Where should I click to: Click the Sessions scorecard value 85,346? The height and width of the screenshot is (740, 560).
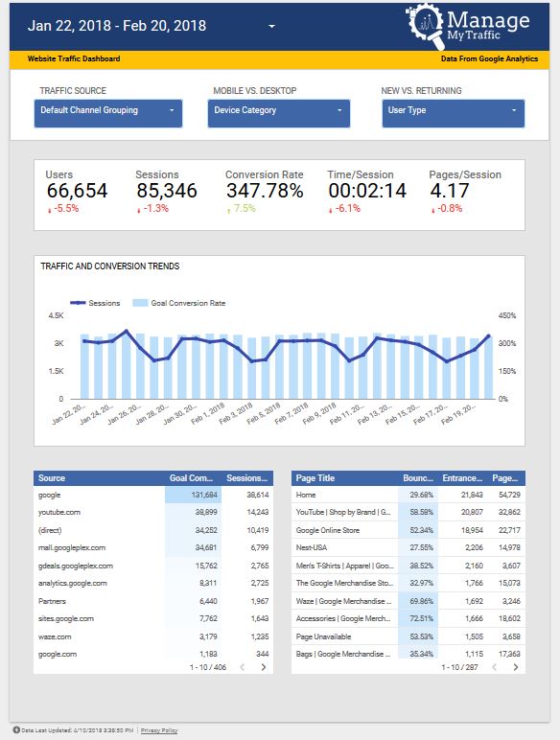tap(167, 191)
